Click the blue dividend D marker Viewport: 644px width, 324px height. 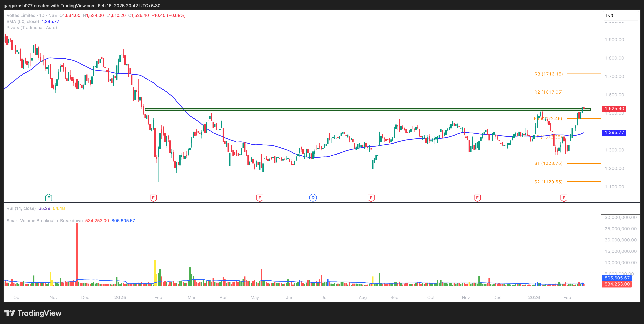pos(313,198)
